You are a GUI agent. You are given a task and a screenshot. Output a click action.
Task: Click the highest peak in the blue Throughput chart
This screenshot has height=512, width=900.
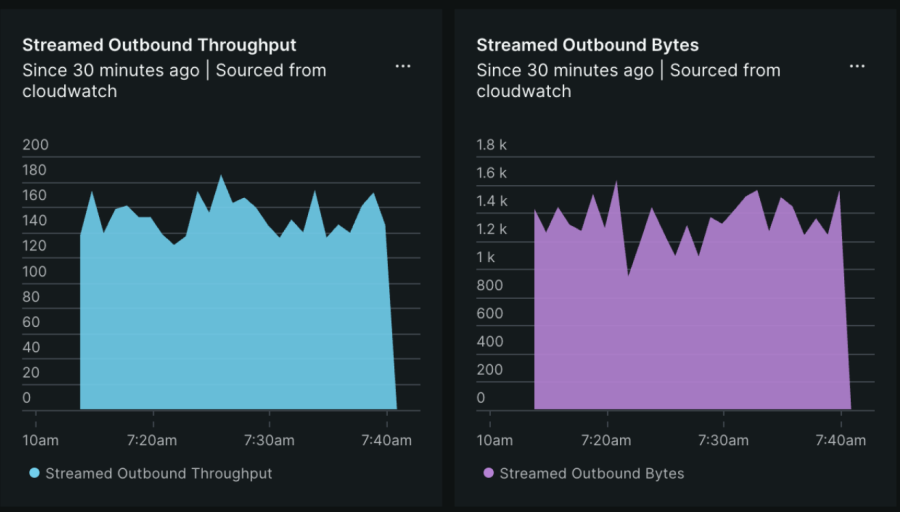click(221, 177)
